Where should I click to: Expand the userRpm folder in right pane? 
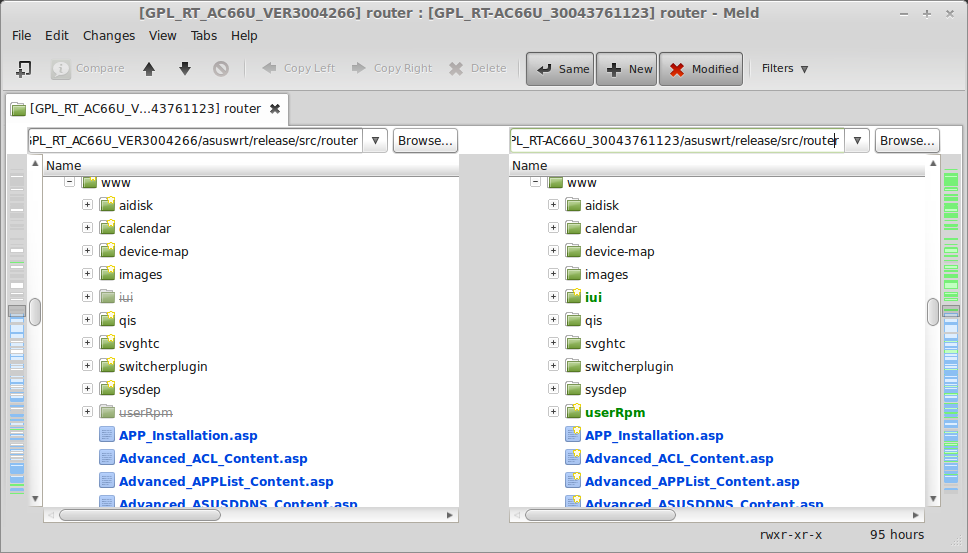pyautogui.click(x=554, y=412)
